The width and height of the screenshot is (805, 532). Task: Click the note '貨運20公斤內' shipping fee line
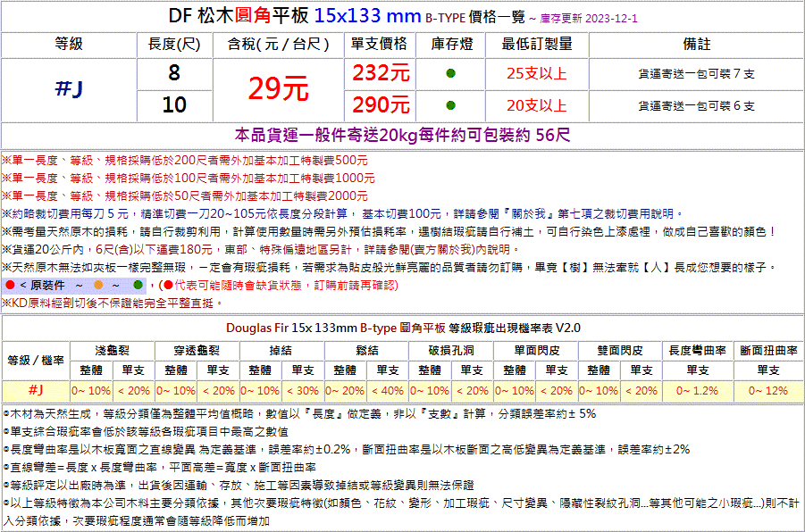(x=261, y=249)
